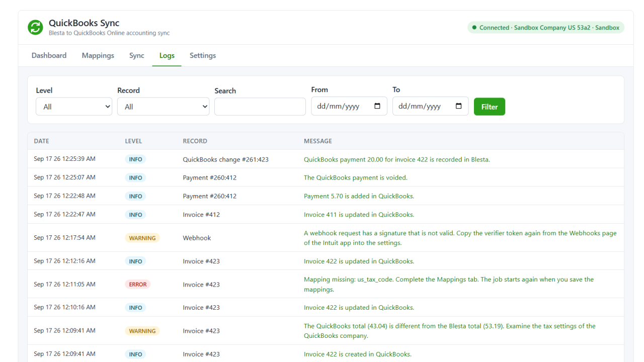This screenshot has width=644, height=362.
Task: Click the message The QuickBooks payment is voided
Action: click(356, 177)
